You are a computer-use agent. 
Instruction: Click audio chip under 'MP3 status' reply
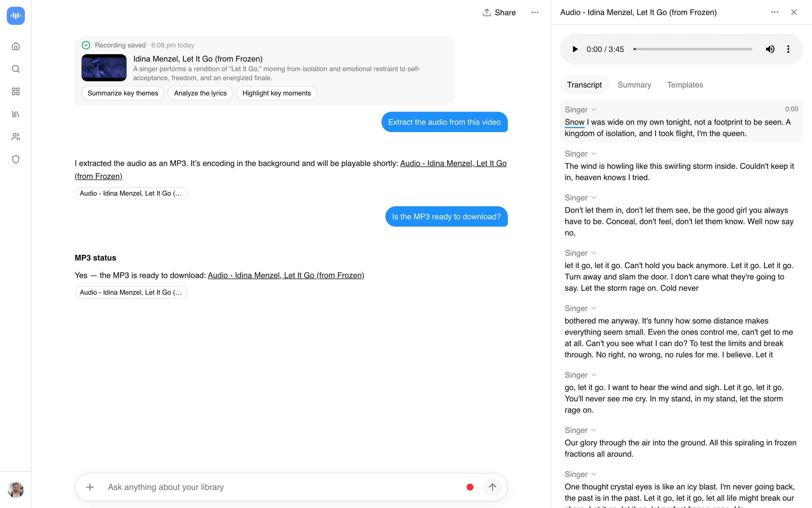[131, 292]
